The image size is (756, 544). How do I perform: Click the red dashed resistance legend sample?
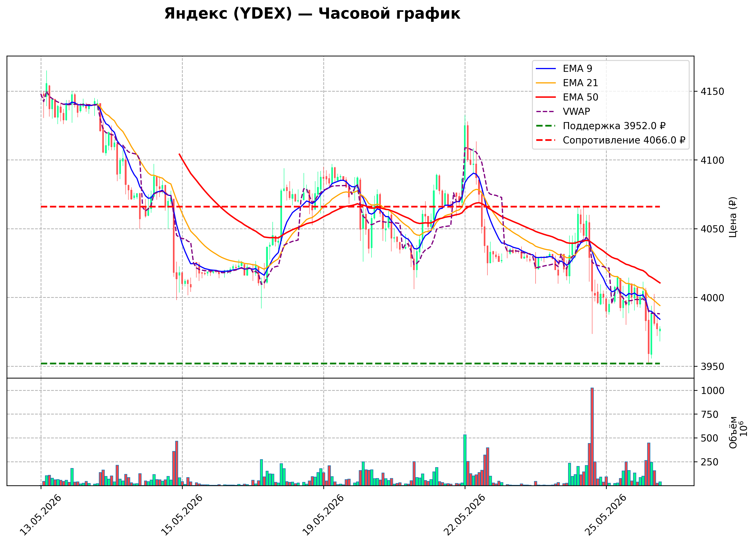(x=546, y=140)
